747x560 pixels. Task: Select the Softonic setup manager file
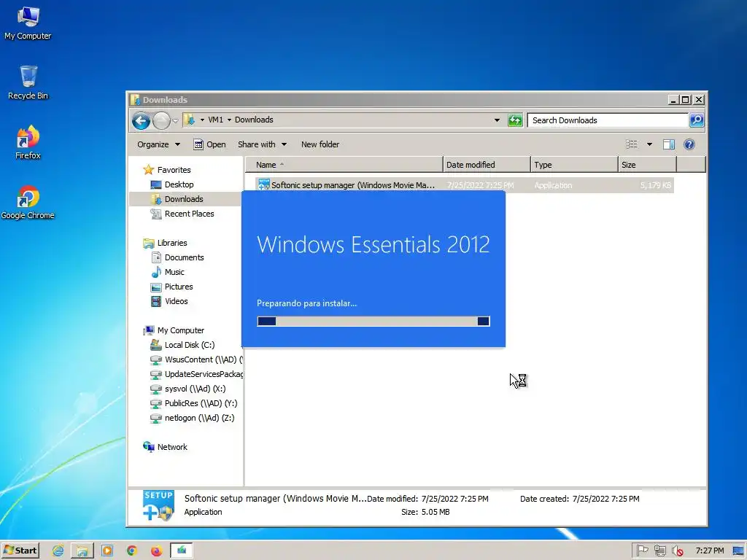(x=465, y=185)
